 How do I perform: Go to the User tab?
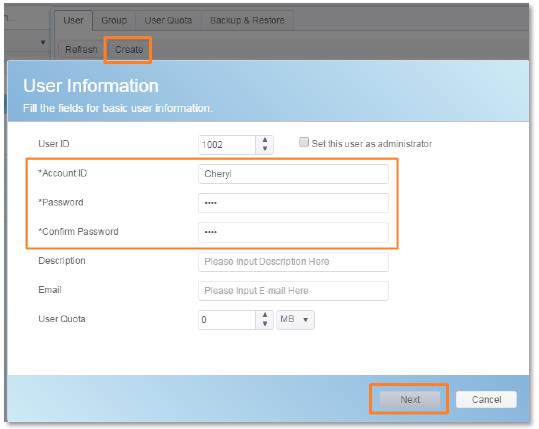(73, 21)
